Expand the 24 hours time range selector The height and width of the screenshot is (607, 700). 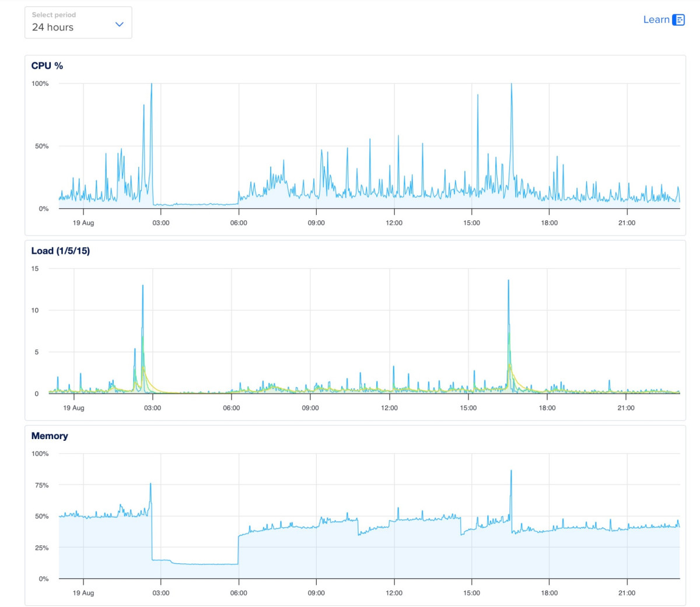click(78, 26)
